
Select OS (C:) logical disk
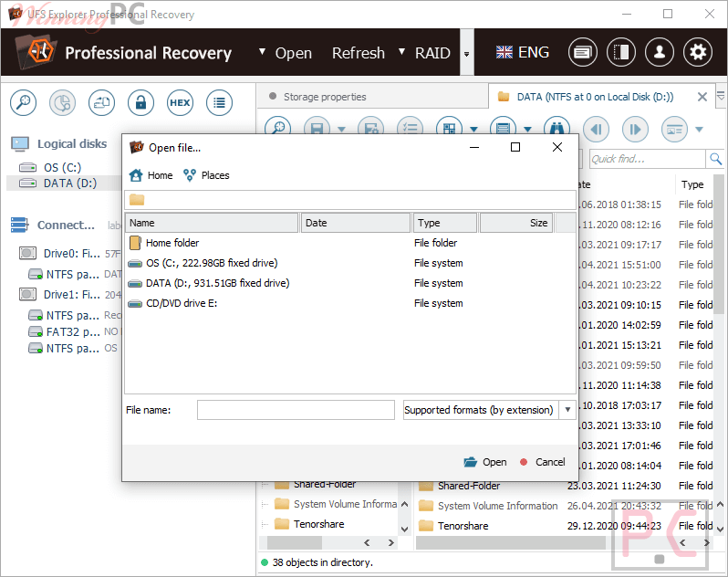pos(62,167)
